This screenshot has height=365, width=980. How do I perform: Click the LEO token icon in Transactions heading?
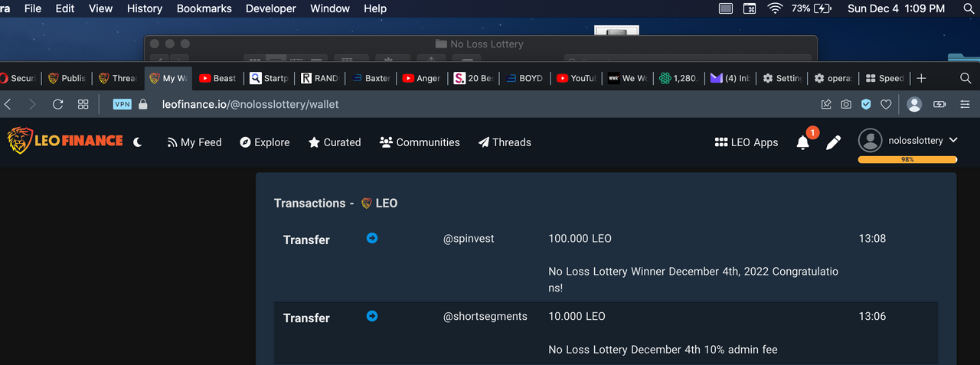(366, 203)
